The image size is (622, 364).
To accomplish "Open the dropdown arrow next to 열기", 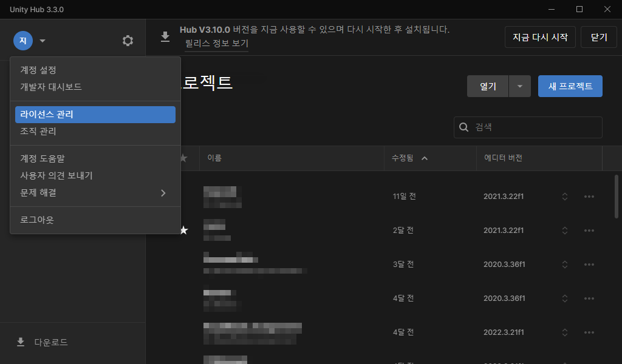I will (x=520, y=86).
